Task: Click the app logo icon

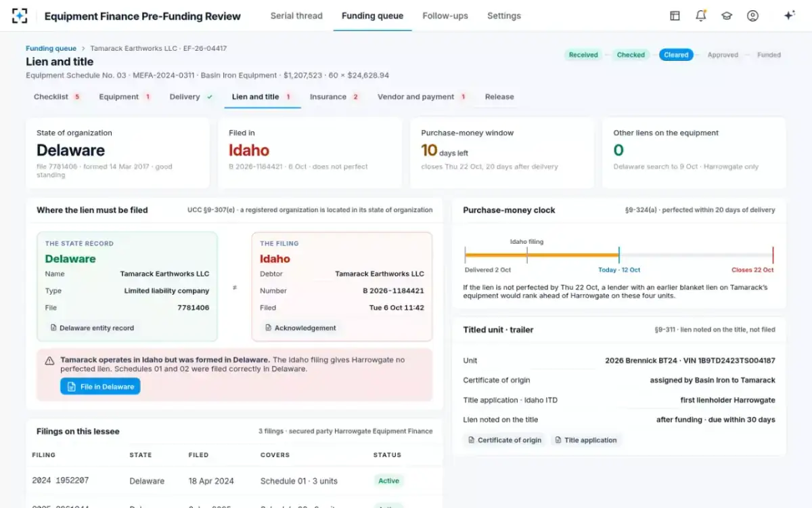Action: pyautogui.click(x=20, y=16)
